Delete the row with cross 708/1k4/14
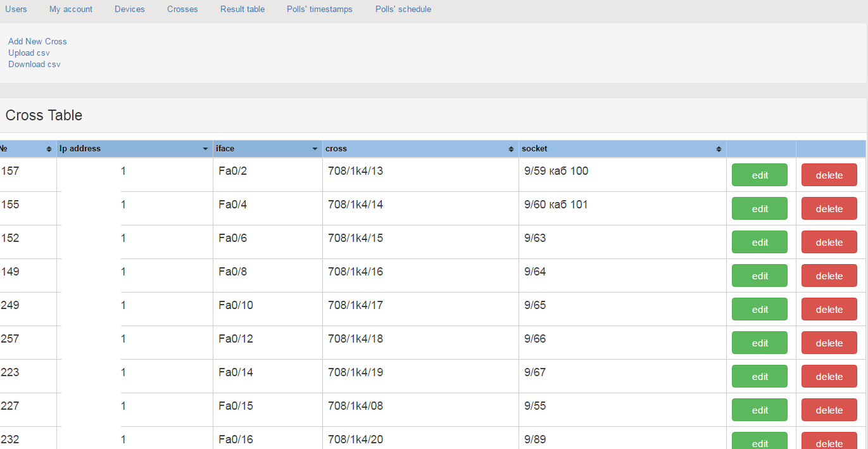Viewport: 868px width, 449px height. click(829, 209)
